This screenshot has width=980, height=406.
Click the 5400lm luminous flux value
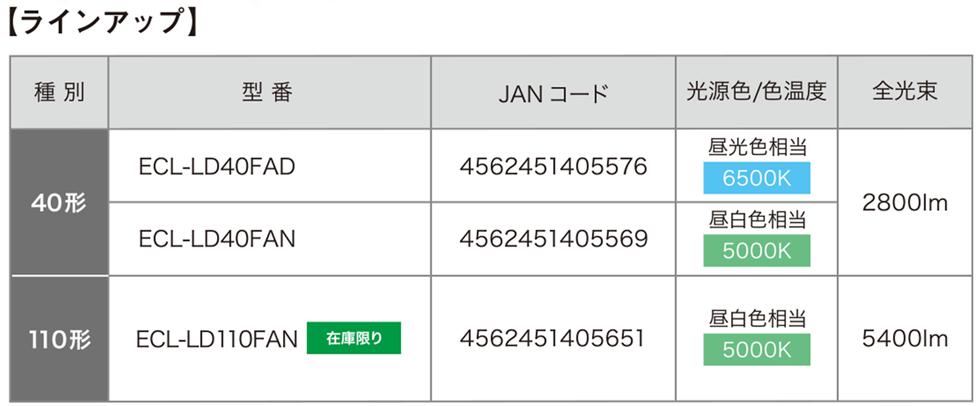pos(905,339)
